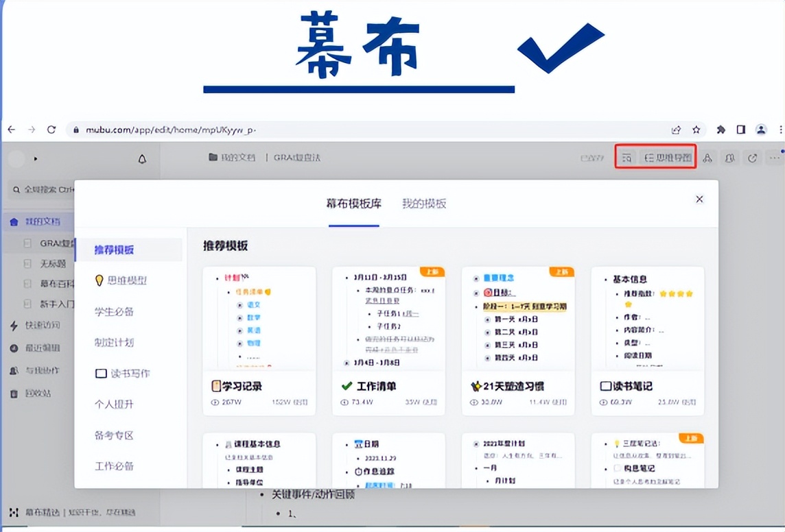Screen dimensions: 785x532
Task: Click the mubu.com URL in the address bar
Action: pyautogui.click(x=171, y=130)
